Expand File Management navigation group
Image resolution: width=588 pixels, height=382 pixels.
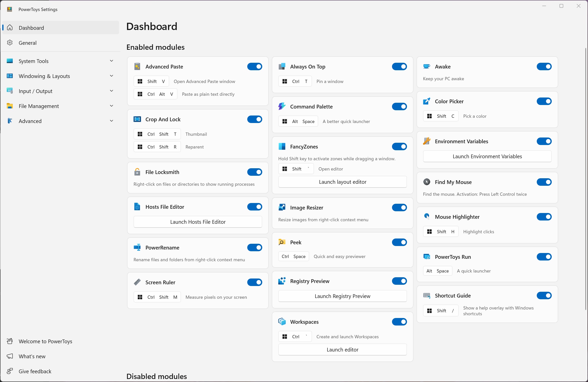click(60, 106)
